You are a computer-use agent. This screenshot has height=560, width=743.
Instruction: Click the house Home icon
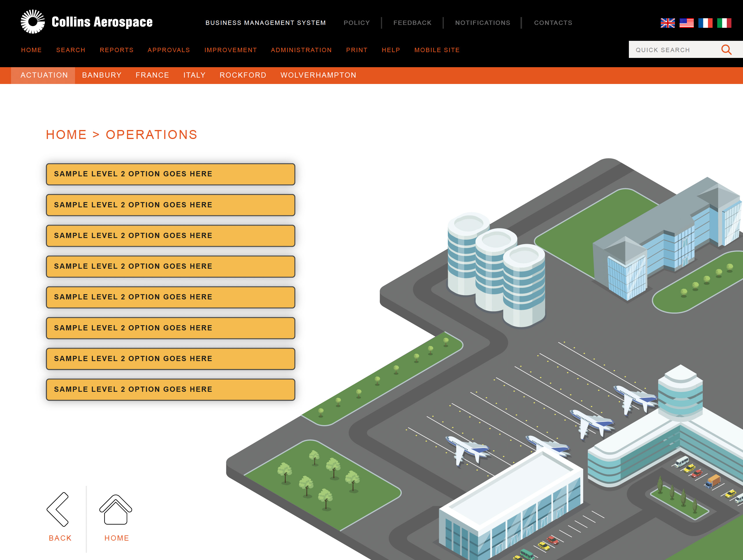[x=116, y=509]
